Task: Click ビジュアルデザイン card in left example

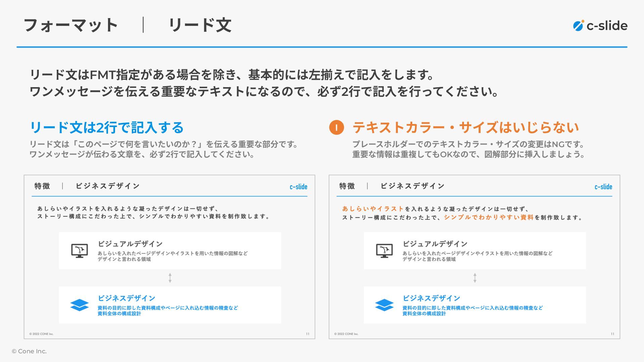Action: [170, 251]
